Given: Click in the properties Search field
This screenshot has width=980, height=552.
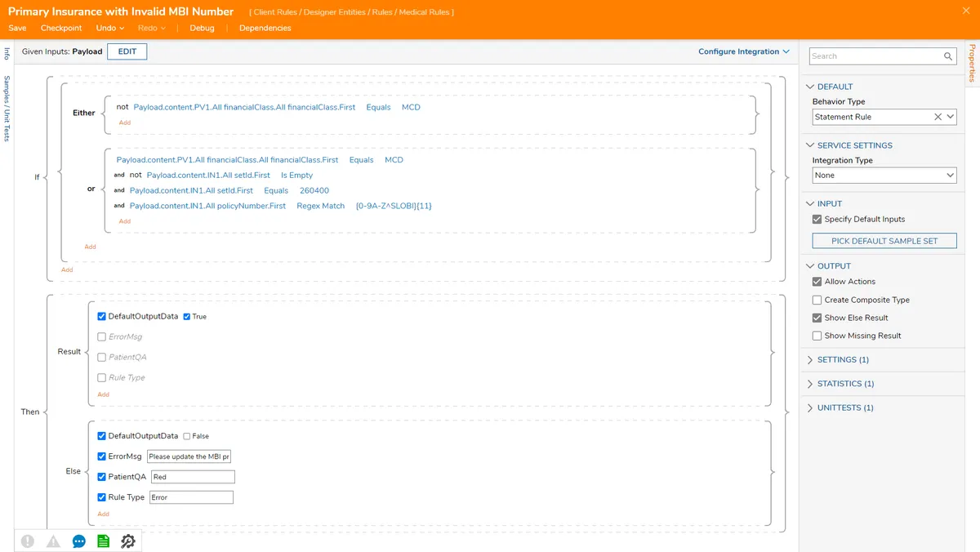Looking at the screenshot, I should click(x=875, y=56).
